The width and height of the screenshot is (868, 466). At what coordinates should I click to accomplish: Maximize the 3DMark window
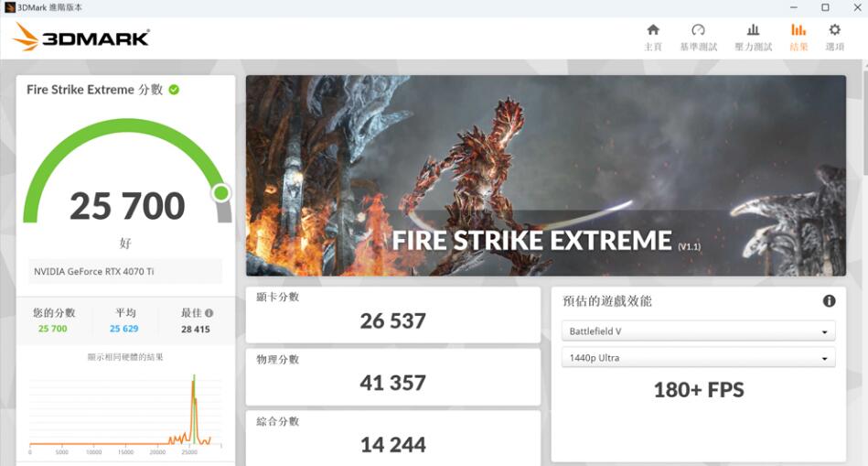[825, 7]
